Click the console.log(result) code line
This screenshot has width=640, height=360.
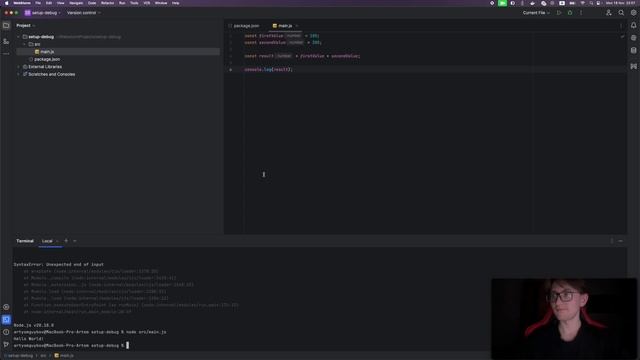[x=268, y=69]
